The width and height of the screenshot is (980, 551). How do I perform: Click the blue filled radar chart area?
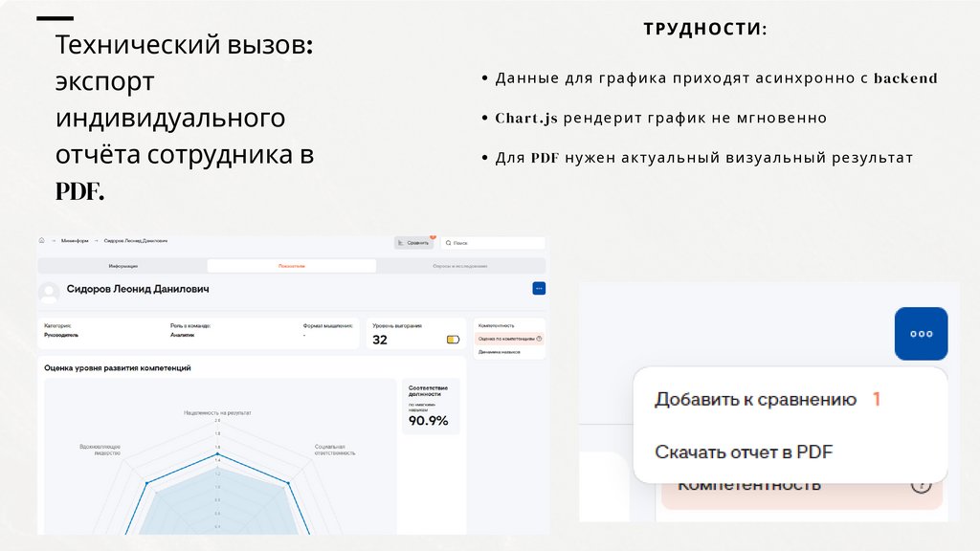point(217,499)
